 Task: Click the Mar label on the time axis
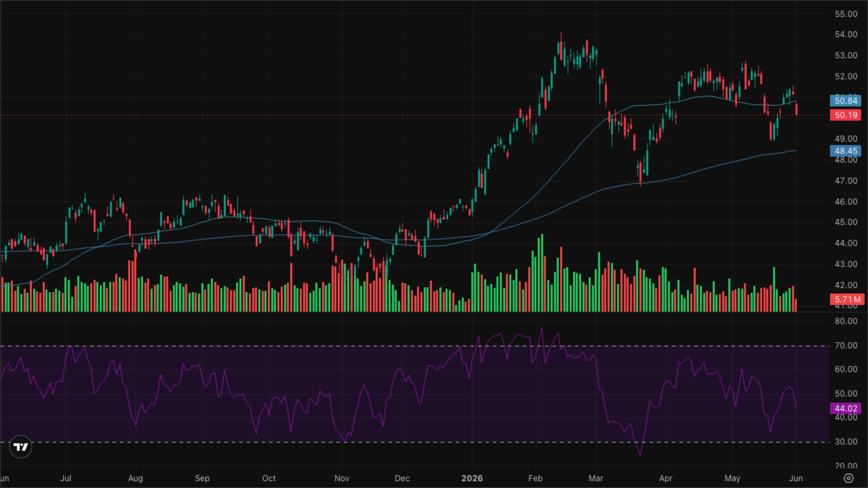[596, 478]
